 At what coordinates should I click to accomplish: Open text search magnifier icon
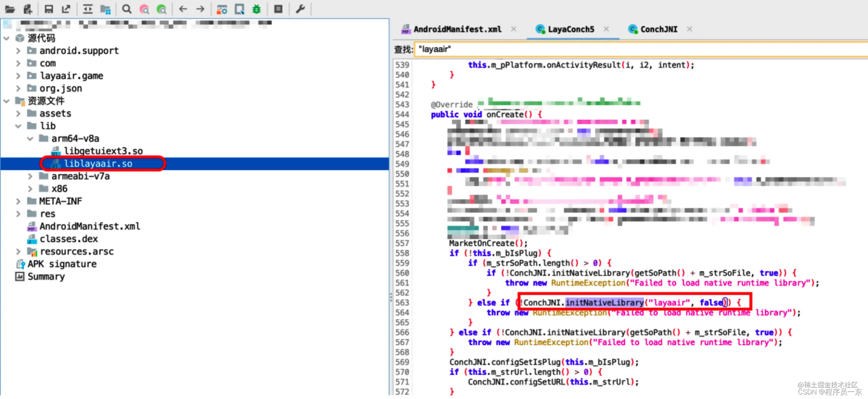pos(127,9)
